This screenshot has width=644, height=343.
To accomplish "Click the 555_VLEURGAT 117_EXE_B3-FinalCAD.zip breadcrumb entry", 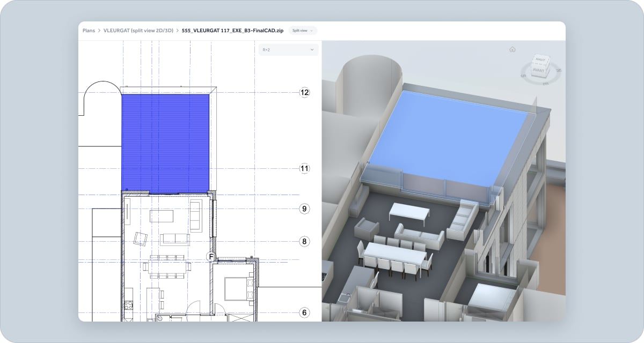I will [x=232, y=31].
